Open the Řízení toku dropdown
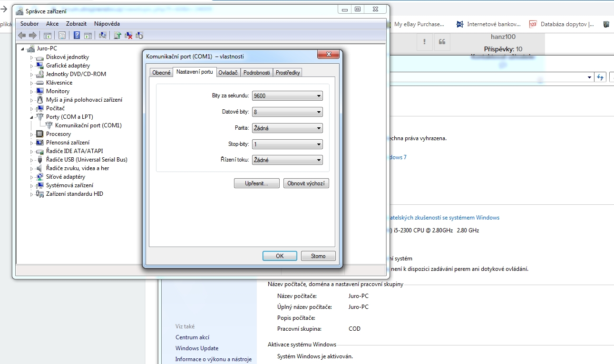Viewport: 614px width, 364px height. (287, 160)
